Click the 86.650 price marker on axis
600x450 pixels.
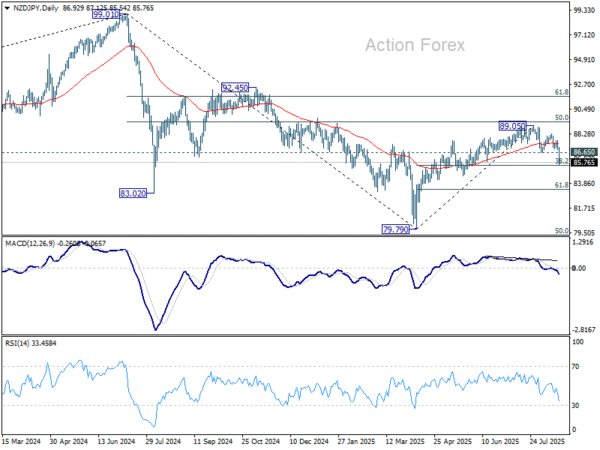(584, 152)
